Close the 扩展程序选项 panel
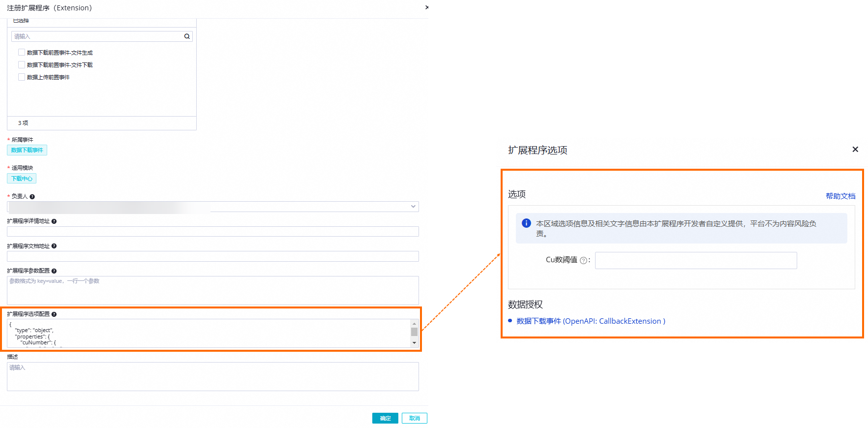Viewport: 868px width, 428px height. pyautogui.click(x=855, y=149)
